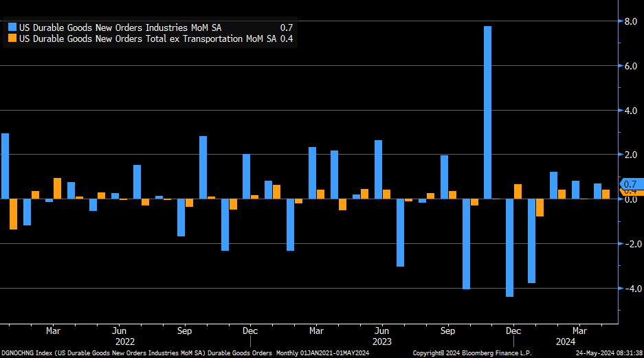
Task: Click the 2023 year label on the x-axis
Action: 382,341
